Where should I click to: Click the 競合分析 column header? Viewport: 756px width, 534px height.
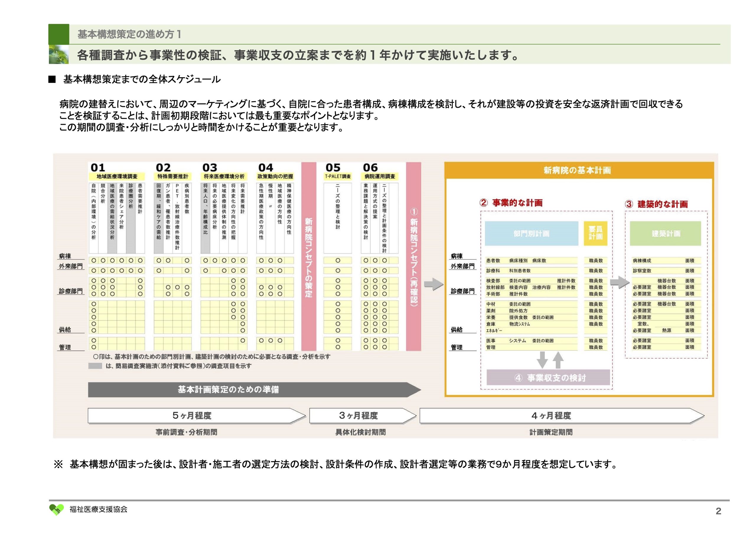103,194
